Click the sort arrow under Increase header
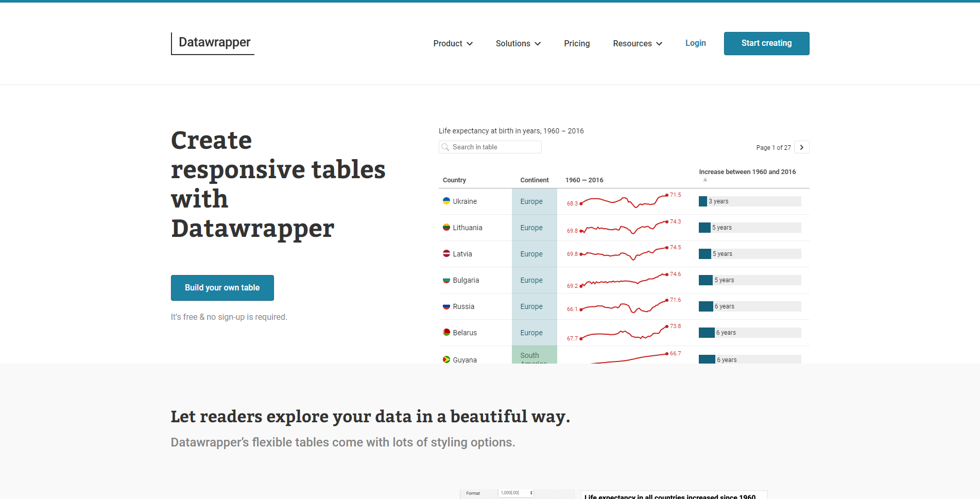The height and width of the screenshot is (499, 980). 705,180
